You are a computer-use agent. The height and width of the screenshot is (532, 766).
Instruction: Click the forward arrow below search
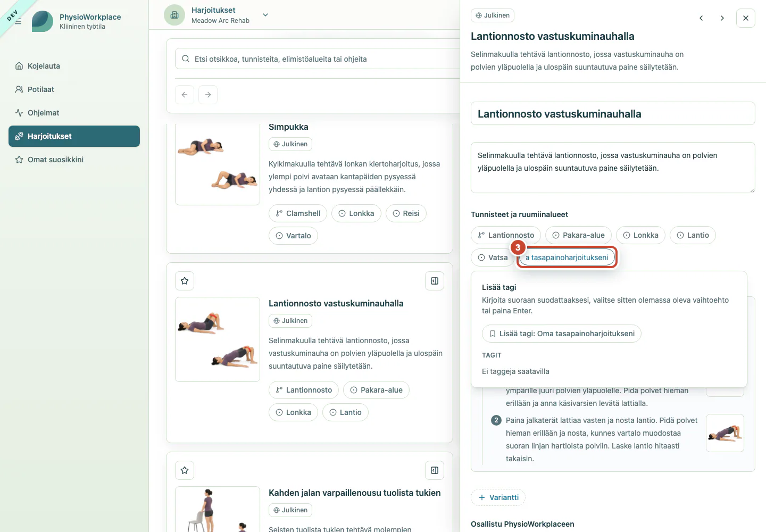pos(208,95)
